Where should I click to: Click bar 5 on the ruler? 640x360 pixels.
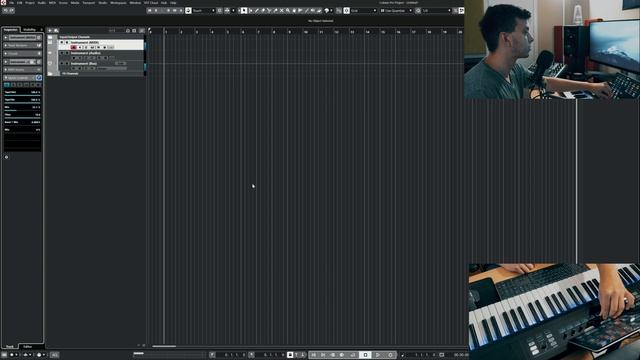coord(227,31)
